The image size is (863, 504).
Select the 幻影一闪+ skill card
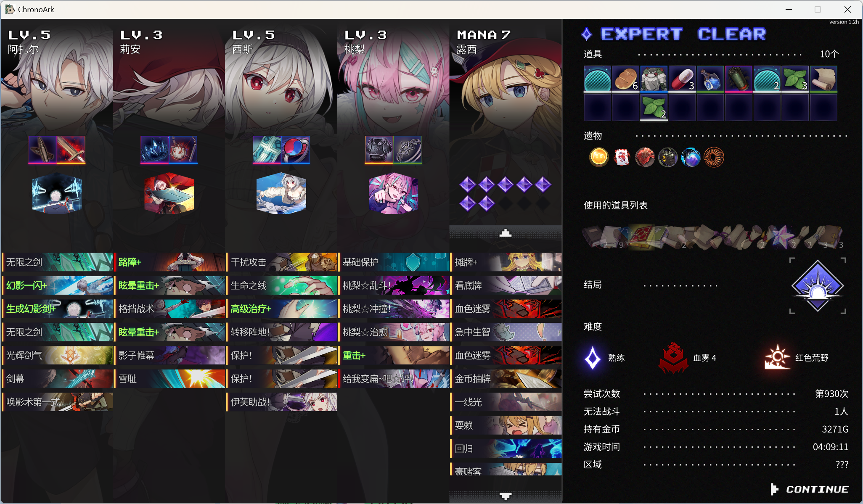(x=58, y=285)
